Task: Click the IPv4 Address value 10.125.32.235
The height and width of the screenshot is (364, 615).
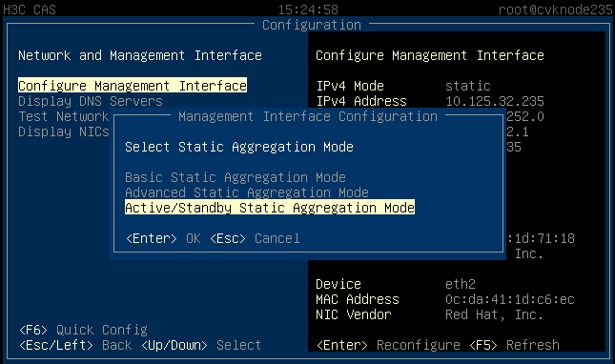Action: tap(495, 101)
